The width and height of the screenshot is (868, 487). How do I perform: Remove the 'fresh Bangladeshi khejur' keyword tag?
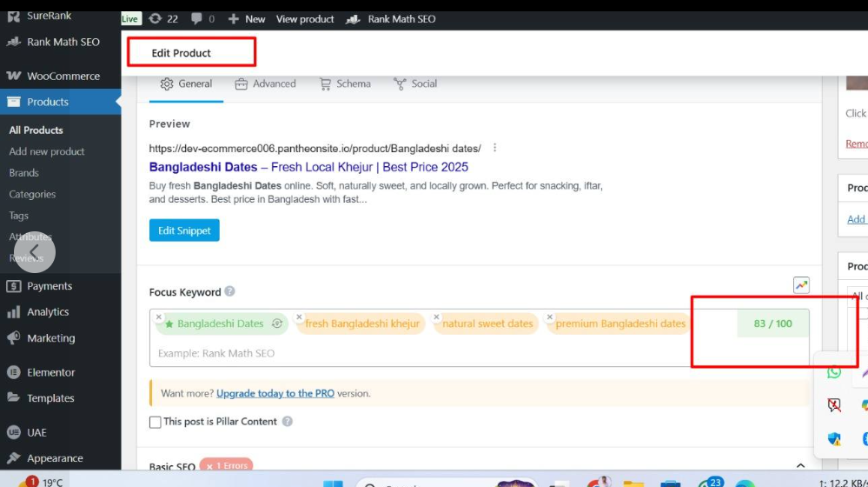(300, 317)
